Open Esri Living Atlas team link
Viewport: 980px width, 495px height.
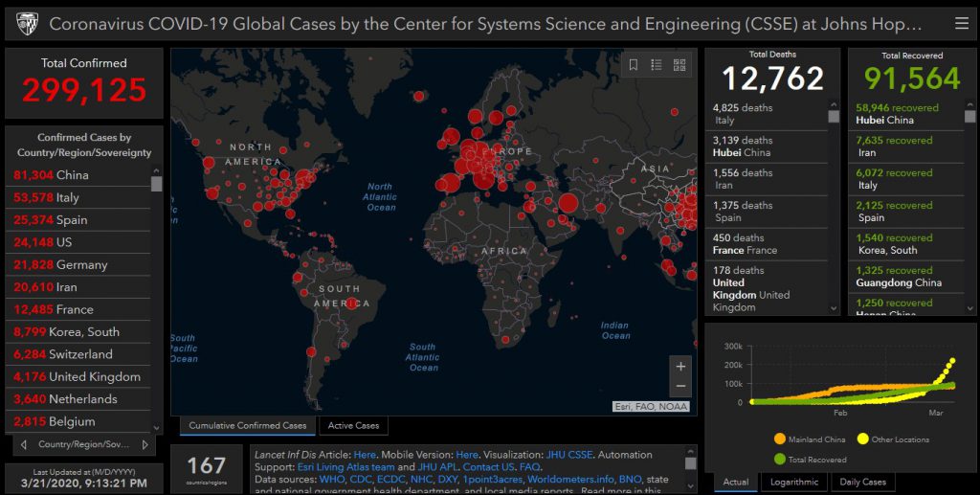345,467
